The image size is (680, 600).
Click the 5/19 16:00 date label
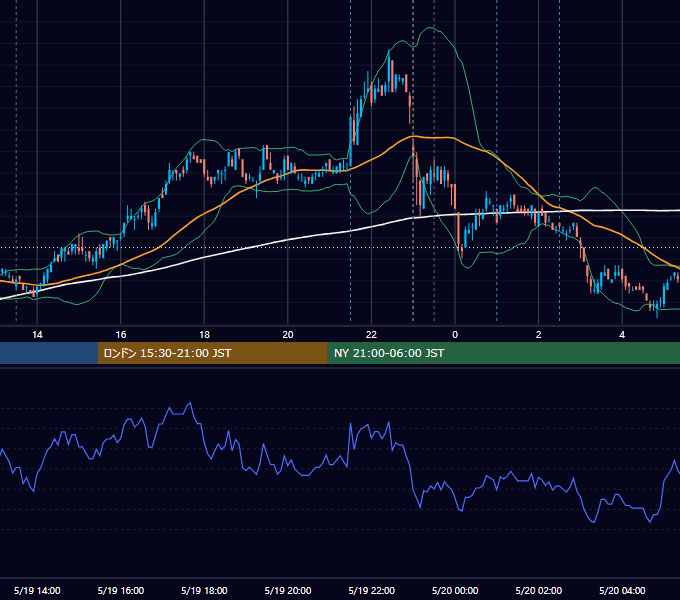pos(121,590)
